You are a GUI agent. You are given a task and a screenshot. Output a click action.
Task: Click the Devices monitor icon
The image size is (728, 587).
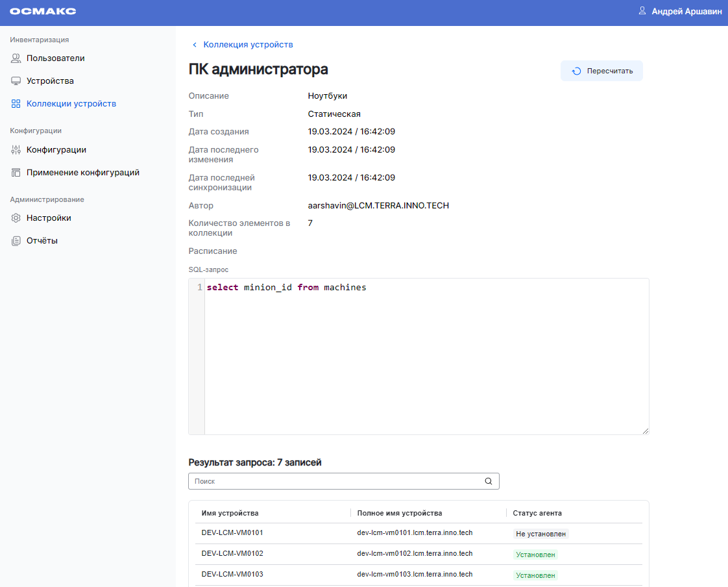pyautogui.click(x=16, y=81)
